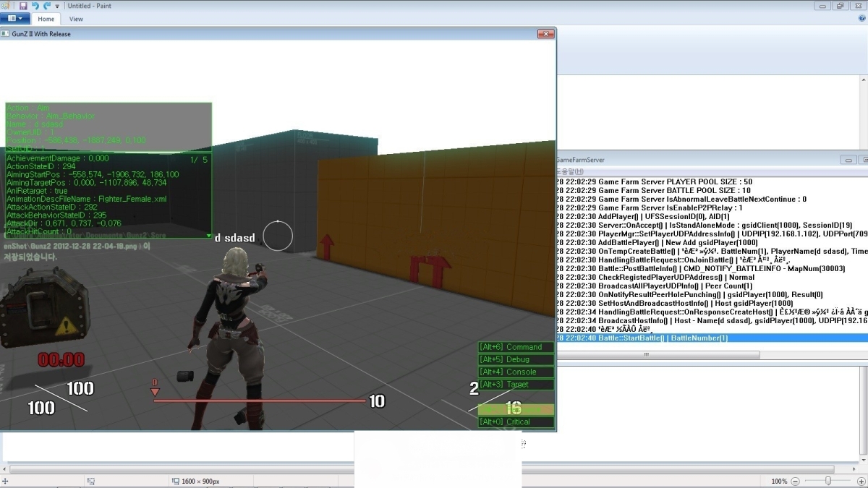Select the PLAYER POOL SIZE : 50 log row
The image size is (868, 488).
712,181
